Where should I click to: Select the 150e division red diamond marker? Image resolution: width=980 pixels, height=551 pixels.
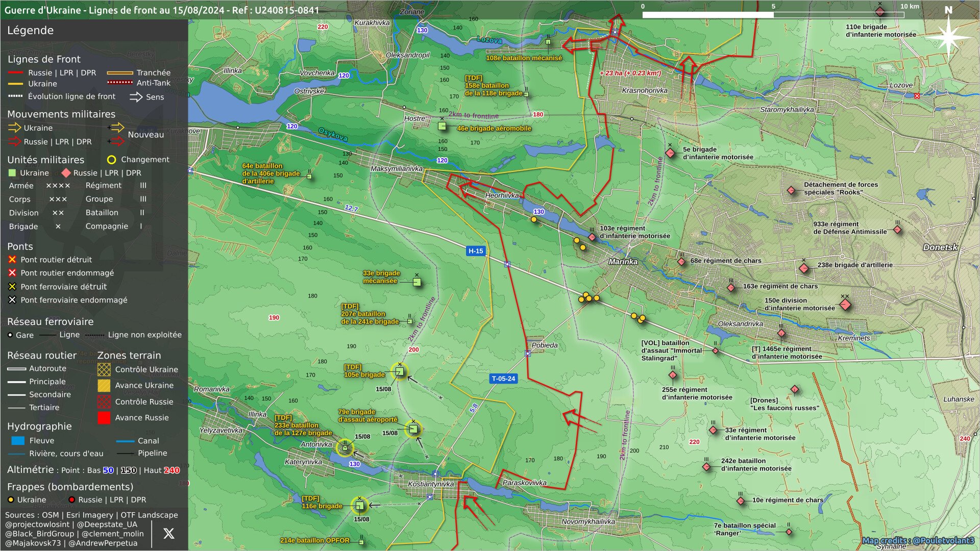pyautogui.click(x=845, y=305)
